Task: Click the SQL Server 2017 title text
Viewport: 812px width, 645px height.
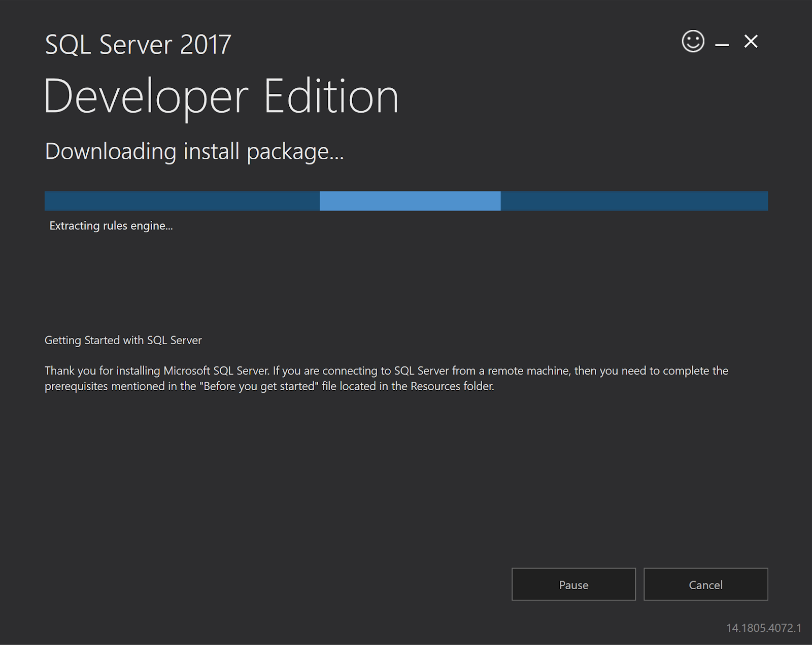Action: click(x=137, y=45)
